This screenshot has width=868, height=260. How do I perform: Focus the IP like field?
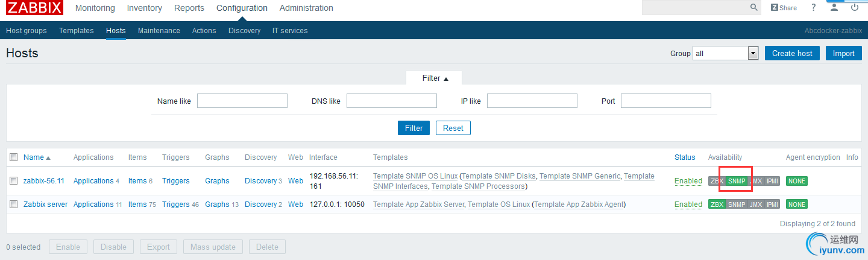532,101
